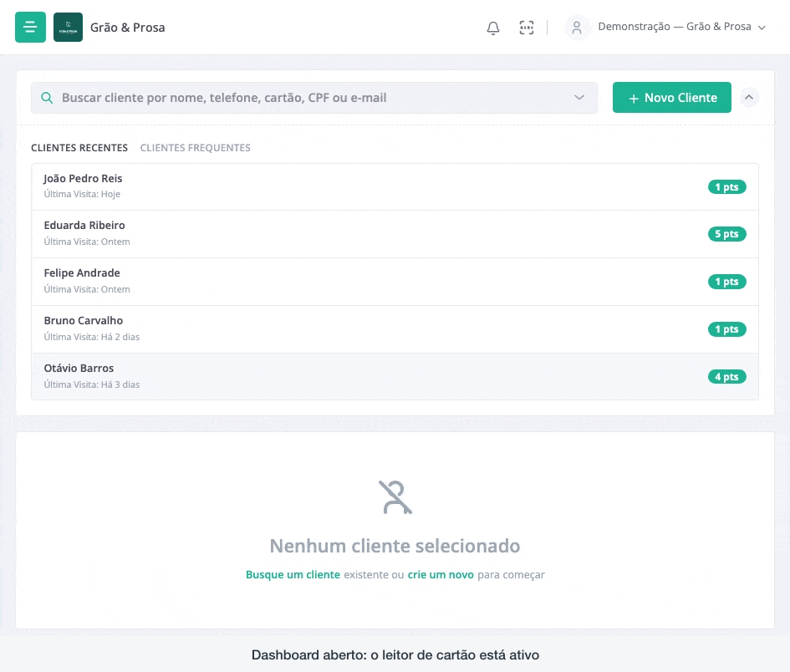Focus the Buscar cliente search field

coord(314,98)
